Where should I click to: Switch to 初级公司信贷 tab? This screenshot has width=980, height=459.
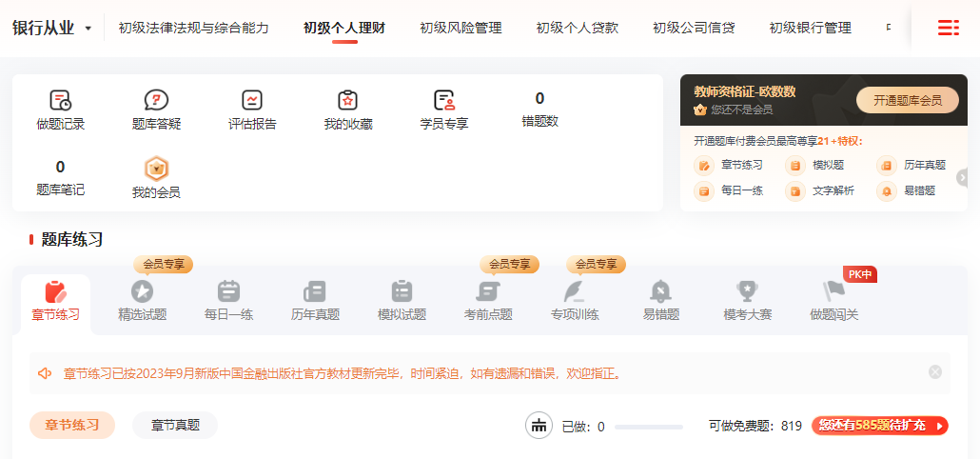(694, 29)
